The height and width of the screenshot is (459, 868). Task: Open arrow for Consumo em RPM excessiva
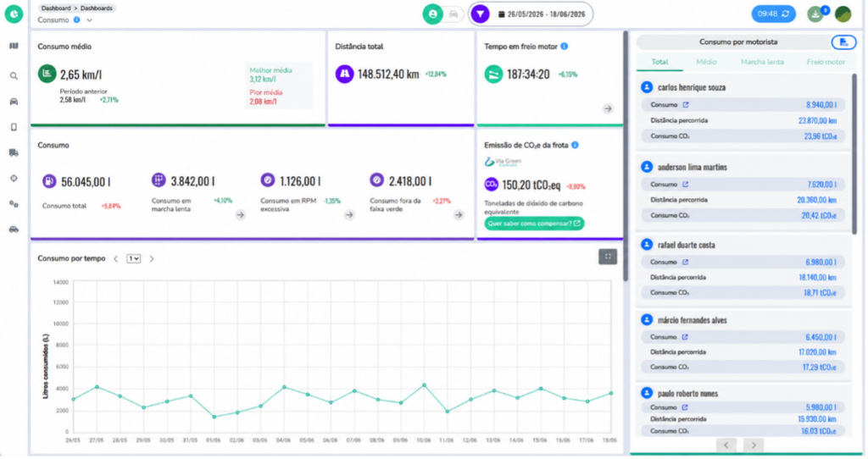[349, 214]
